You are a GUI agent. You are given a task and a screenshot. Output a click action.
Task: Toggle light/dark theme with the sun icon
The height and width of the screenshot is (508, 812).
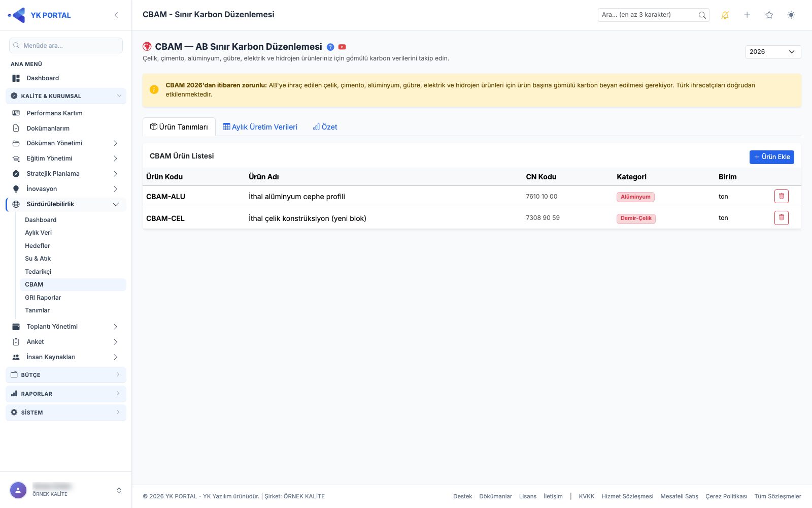(x=791, y=15)
